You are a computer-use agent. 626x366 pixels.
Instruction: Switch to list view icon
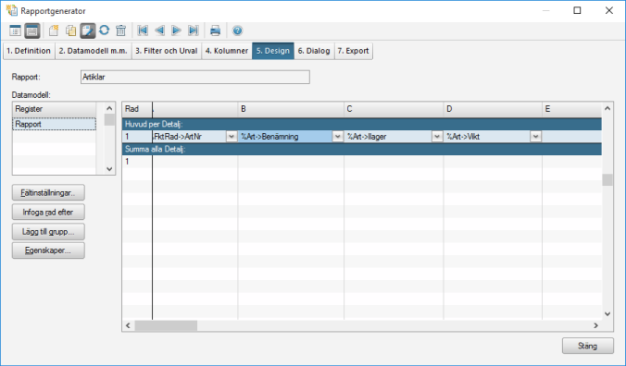tap(15, 31)
